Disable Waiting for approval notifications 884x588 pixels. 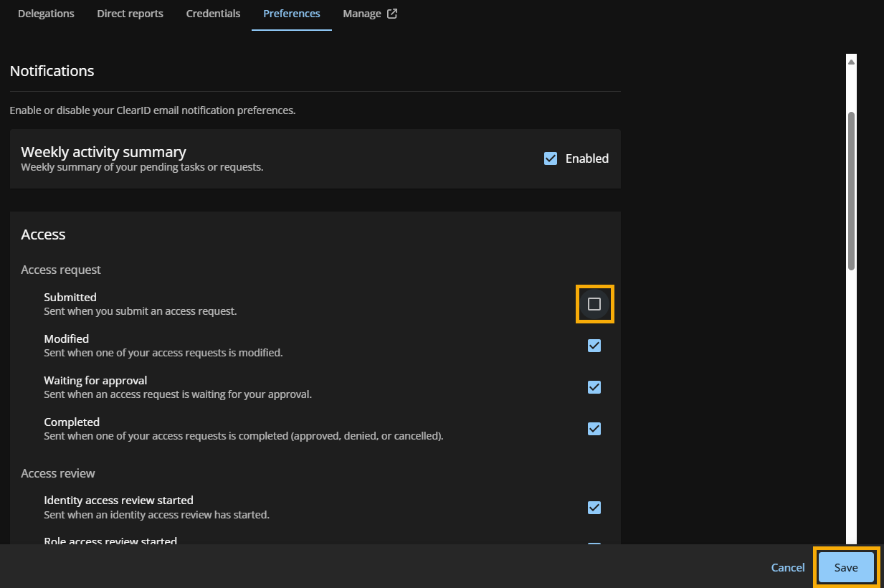point(594,387)
